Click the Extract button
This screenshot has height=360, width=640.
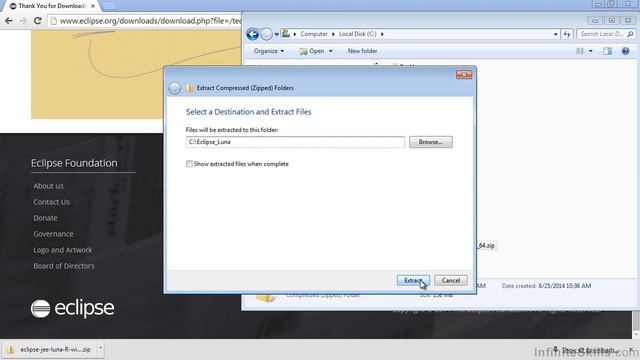(413, 280)
